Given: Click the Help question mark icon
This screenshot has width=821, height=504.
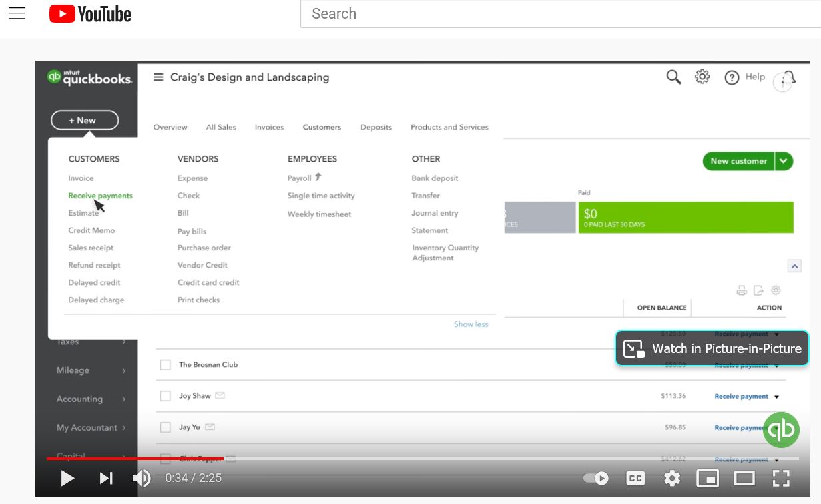Looking at the screenshot, I should (x=732, y=77).
